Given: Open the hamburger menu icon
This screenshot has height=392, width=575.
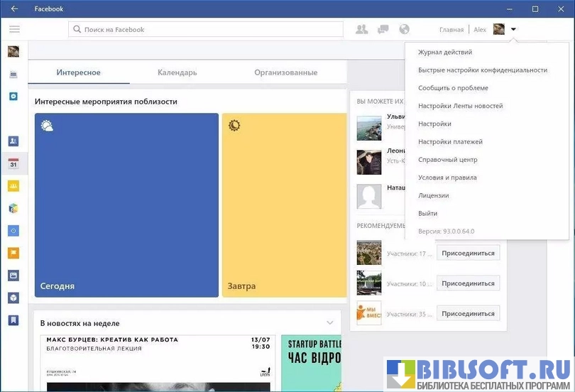Looking at the screenshot, I should click(14, 29).
